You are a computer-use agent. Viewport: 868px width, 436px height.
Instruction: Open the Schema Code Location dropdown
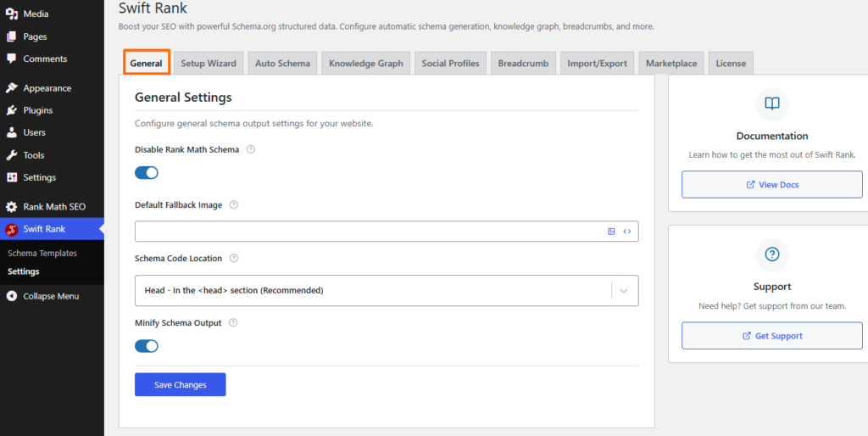pos(387,290)
